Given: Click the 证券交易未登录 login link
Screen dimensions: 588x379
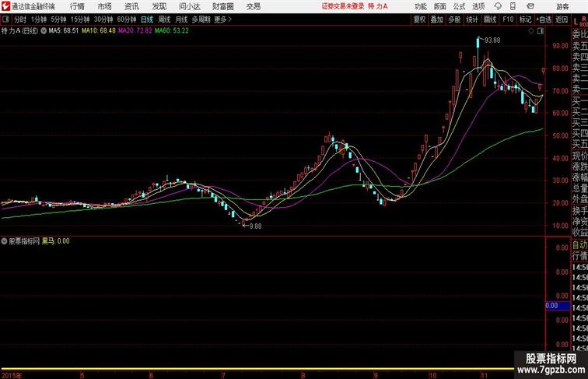Looking at the screenshot, I should 343,6.
